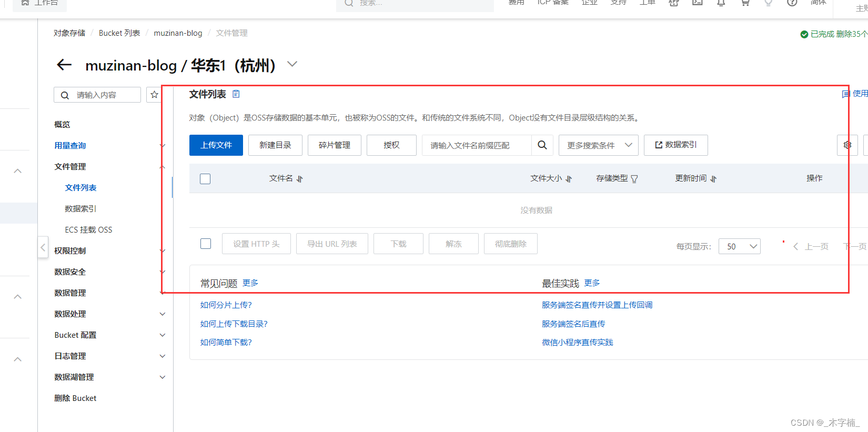Sort by 更新时间 using its sort icon
The height and width of the screenshot is (432, 868).
[x=713, y=179]
